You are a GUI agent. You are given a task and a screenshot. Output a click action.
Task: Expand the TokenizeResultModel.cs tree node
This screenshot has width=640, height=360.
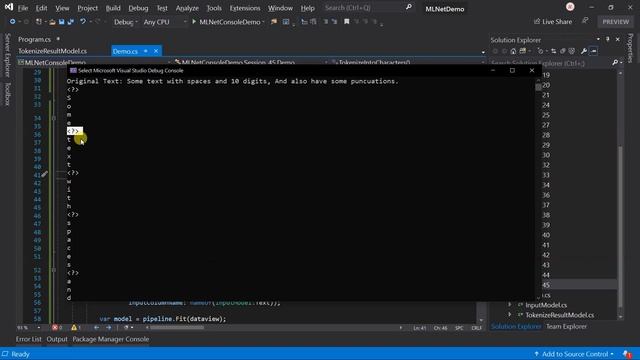tap(509, 315)
